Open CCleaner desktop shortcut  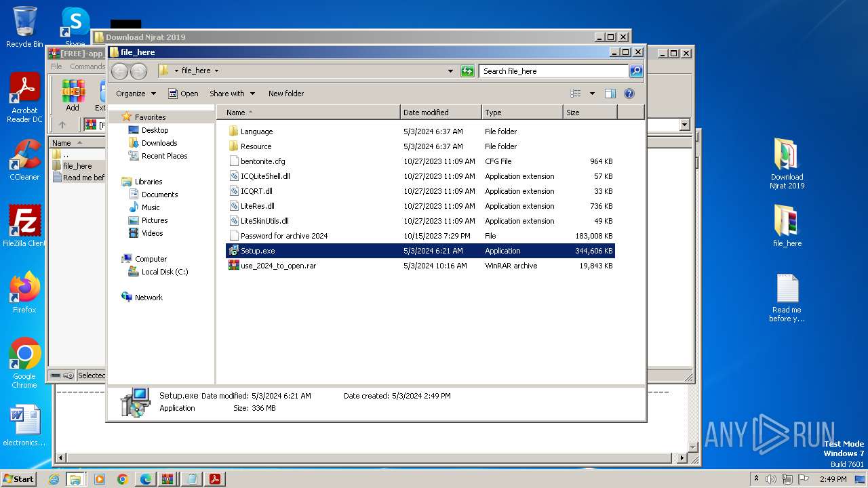[x=24, y=160]
